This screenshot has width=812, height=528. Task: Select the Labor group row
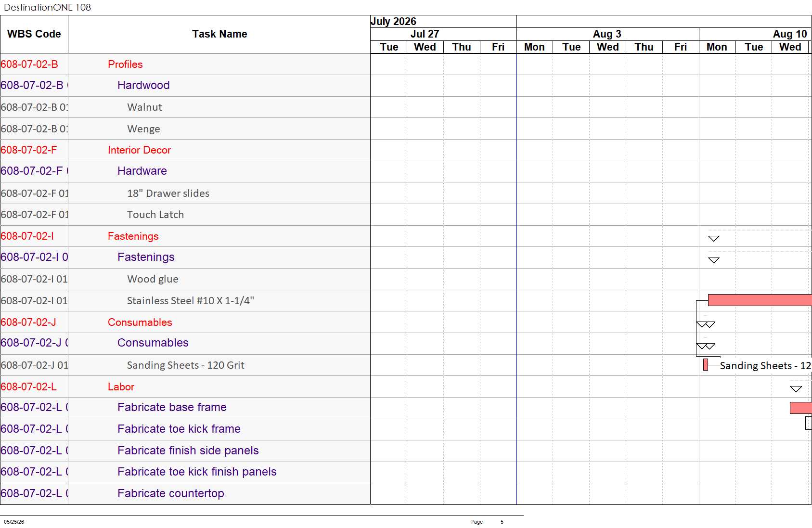pos(185,387)
